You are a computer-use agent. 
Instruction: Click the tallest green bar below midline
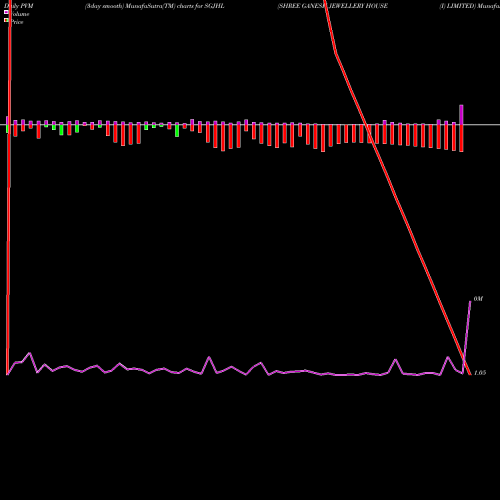177,131
